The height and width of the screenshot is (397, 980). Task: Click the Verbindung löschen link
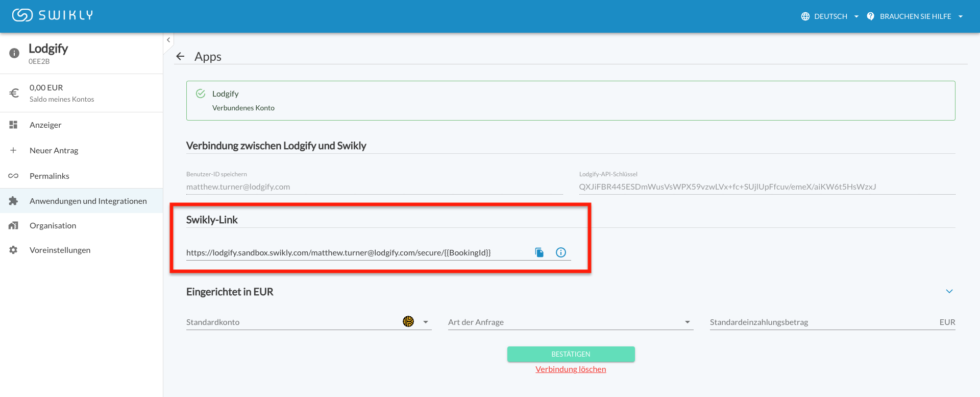click(571, 369)
